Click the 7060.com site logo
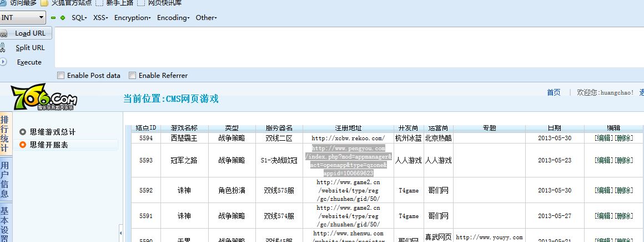The height and width of the screenshot is (242, 644). pos(44,97)
